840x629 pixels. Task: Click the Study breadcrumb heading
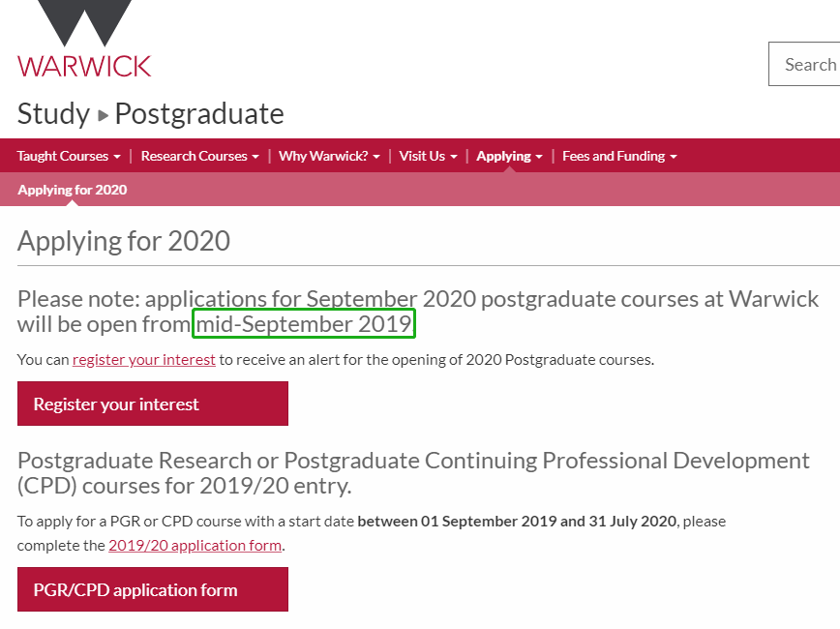tap(53, 114)
